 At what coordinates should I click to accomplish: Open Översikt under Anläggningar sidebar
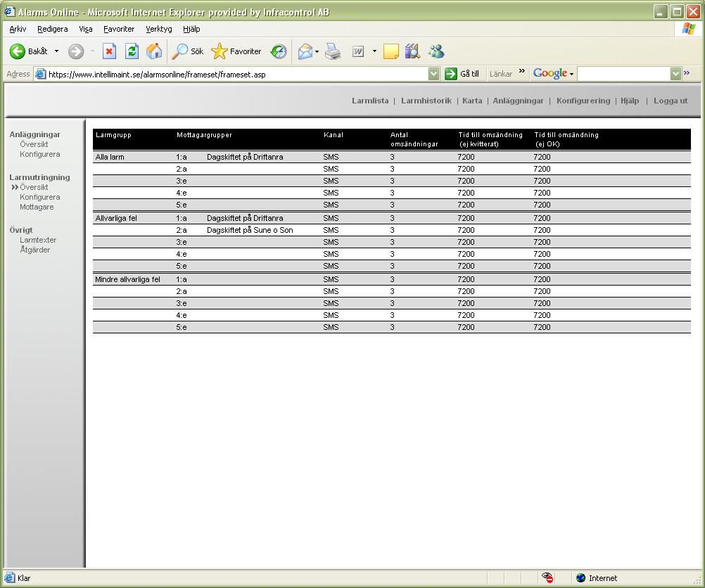coord(34,144)
